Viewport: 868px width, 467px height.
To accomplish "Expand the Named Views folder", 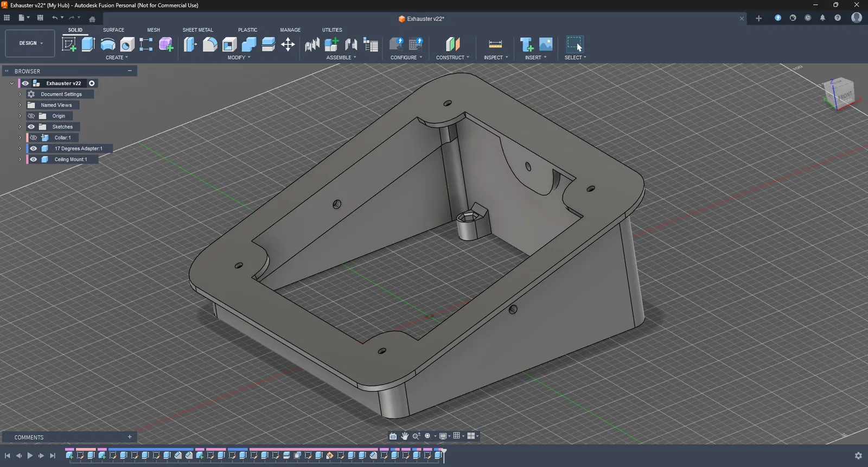I will tap(20, 105).
